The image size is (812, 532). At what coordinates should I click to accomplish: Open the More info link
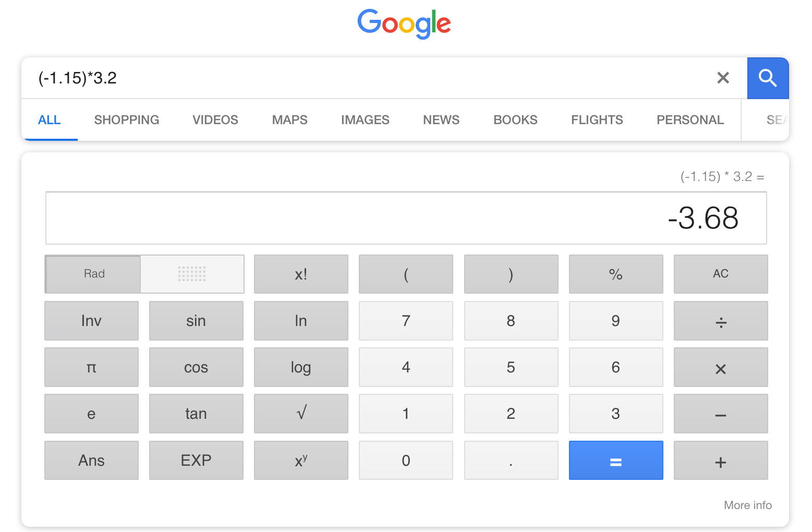(748, 505)
